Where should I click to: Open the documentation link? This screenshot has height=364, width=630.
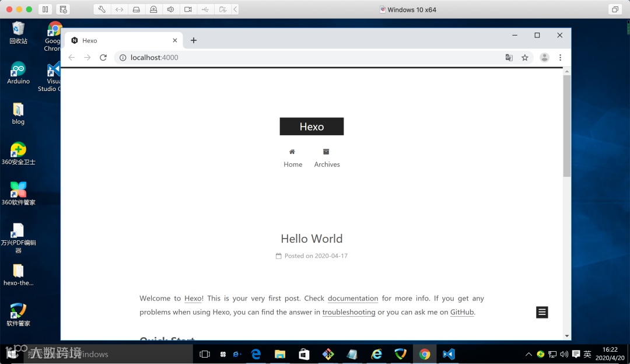[353, 298]
